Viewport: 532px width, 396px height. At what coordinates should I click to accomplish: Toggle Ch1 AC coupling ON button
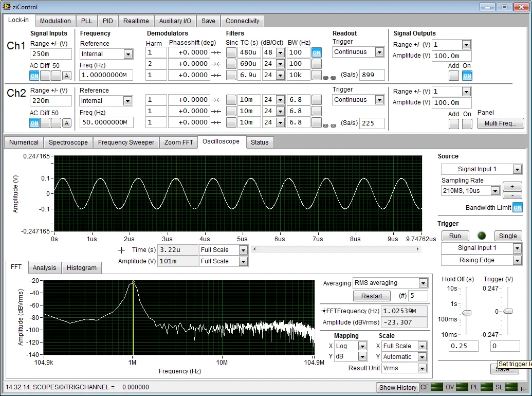click(x=34, y=76)
